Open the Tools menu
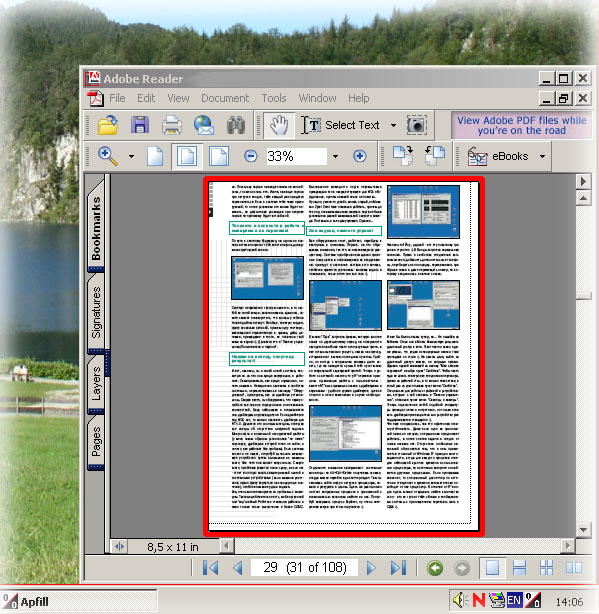This screenshot has height=614, width=599. [274, 98]
